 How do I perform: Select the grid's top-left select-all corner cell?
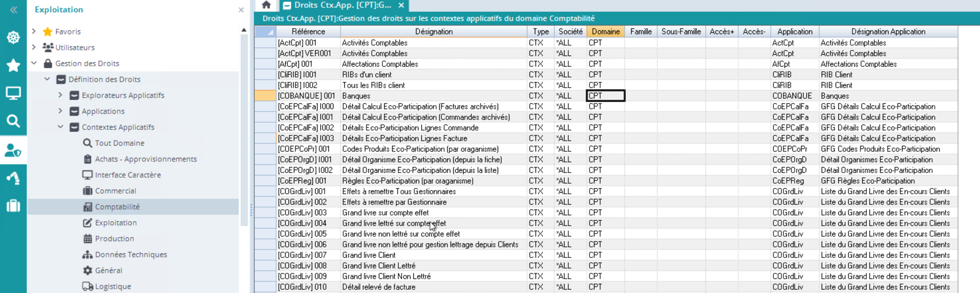(x=265, y=32)
